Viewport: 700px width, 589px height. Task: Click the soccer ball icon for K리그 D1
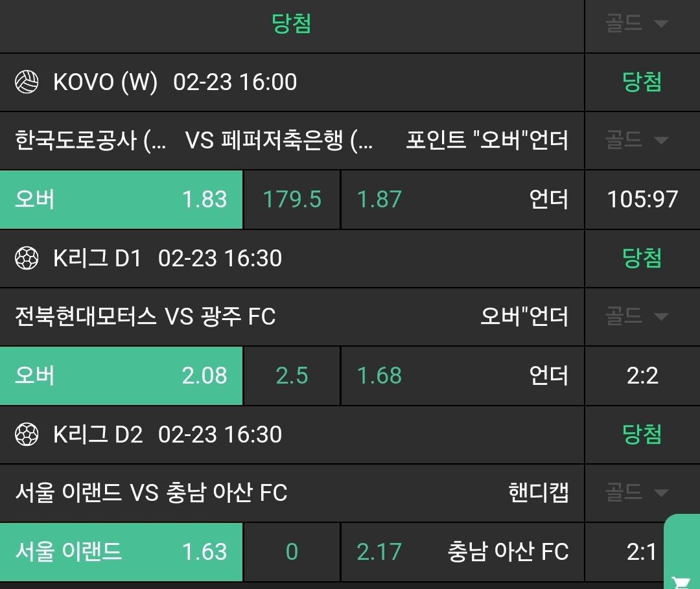(x=27, y=259)
